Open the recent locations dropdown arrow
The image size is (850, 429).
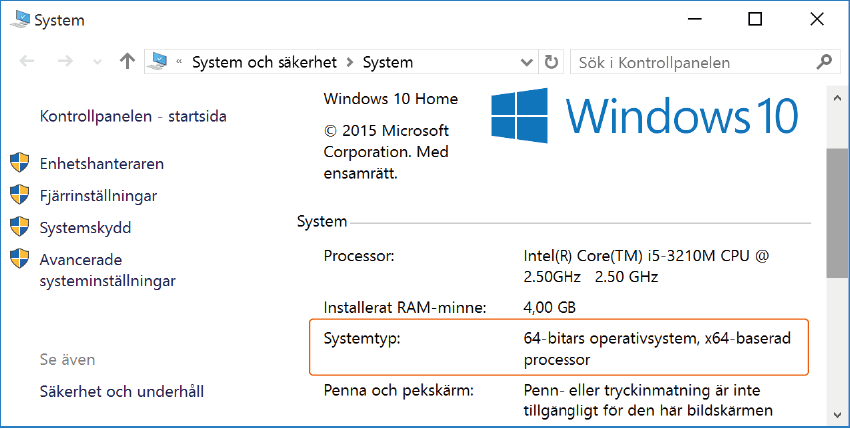pyautogui.click(x=96, y=62)
